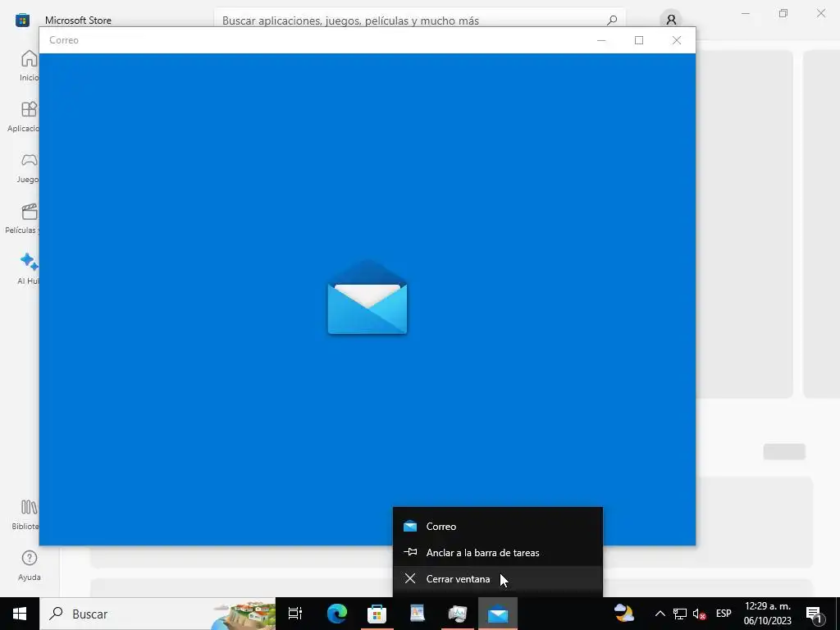Screen dimensions: 840x630
Task: Open the Microsoft Store account profile
Action: pos(671,21)
